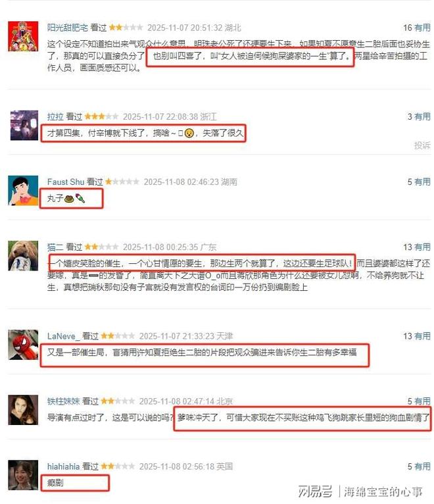Open 铁柱妹妹 portrait avatar
Viewport: 434px width, 504px height.
click(23, 410)
